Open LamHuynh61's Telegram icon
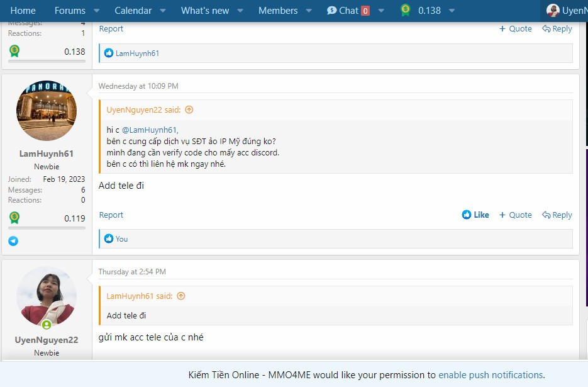 coord(13,241)
